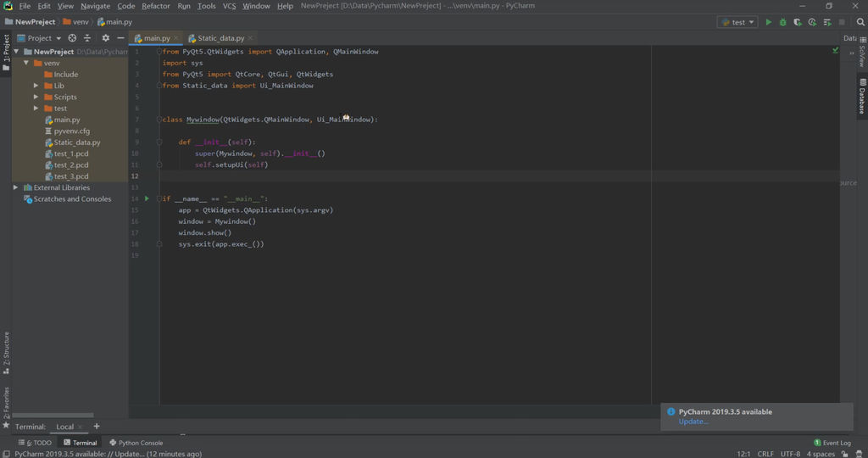The height and width of the screenshot is (458, 868).
Task: Click the run gutter arrow beside line 14
Action: coord(147,198)
